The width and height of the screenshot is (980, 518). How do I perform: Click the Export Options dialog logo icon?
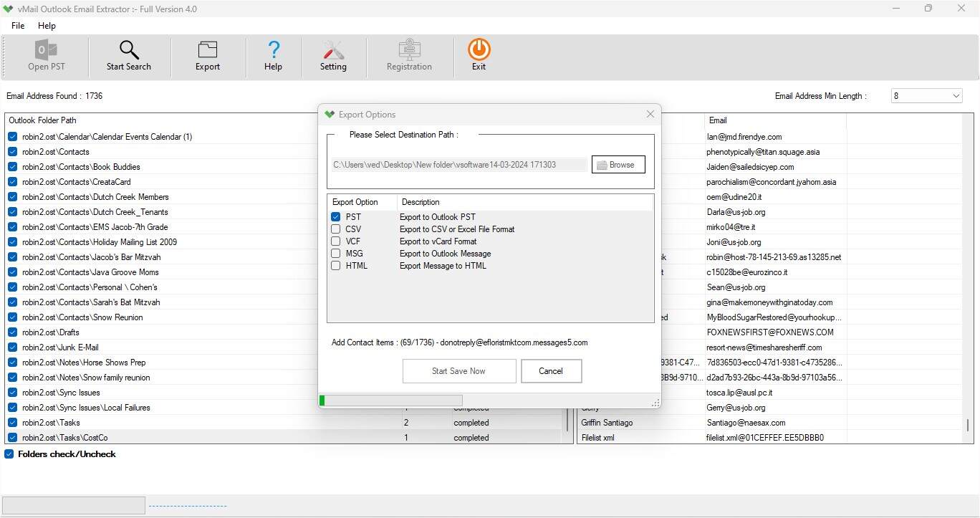330,114
